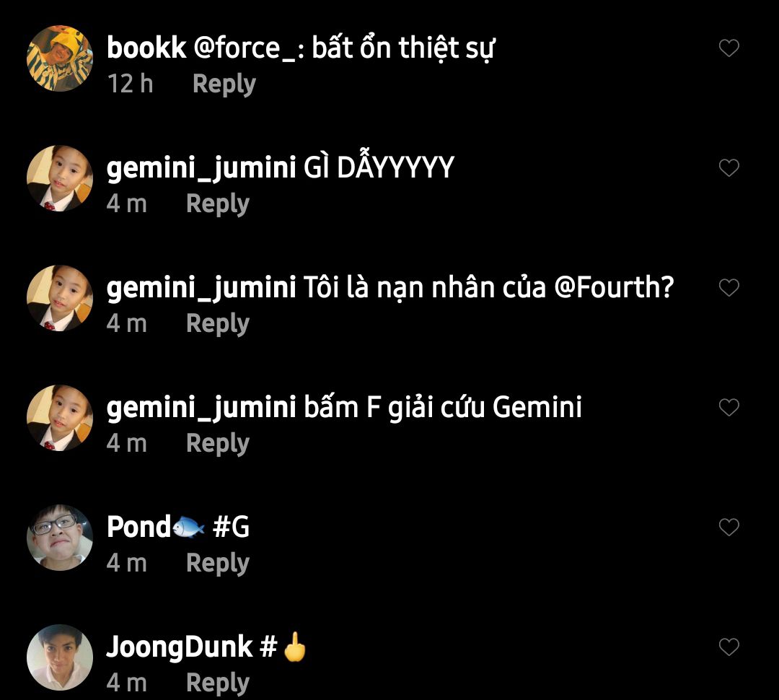Screen dimensions: 779x700
Task: Open the bookk username
Action: [x=146, y=48]
